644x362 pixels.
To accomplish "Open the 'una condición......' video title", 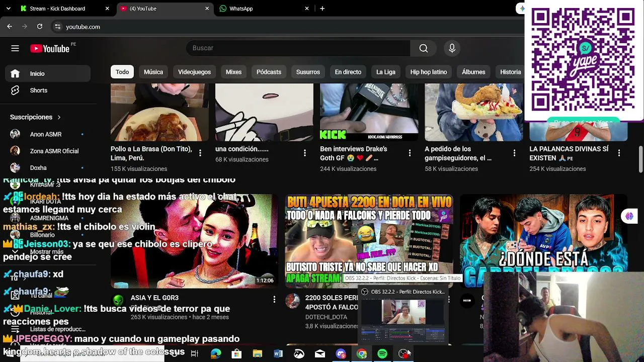I will coord(242,149).
